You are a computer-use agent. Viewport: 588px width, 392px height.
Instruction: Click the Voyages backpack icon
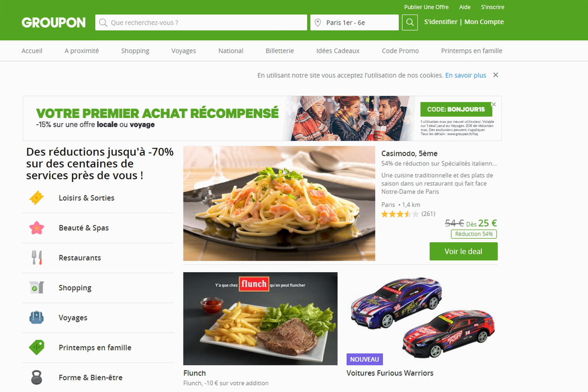point(36,317)
